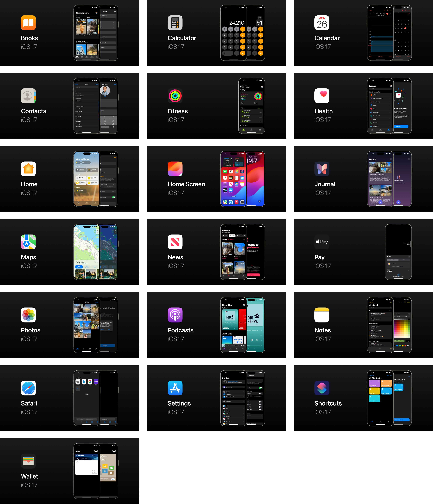Expand the Office room chevron in Home app
Screen dimensions: 433x504
80,167
